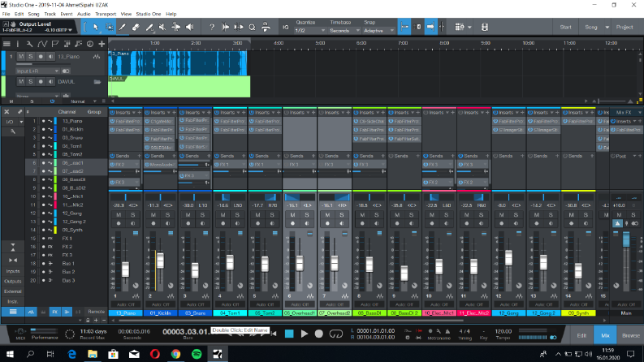This screenshot has height=362, width=644.
Task: Open the Song page dropdown arrow
Action: (607, 28)
